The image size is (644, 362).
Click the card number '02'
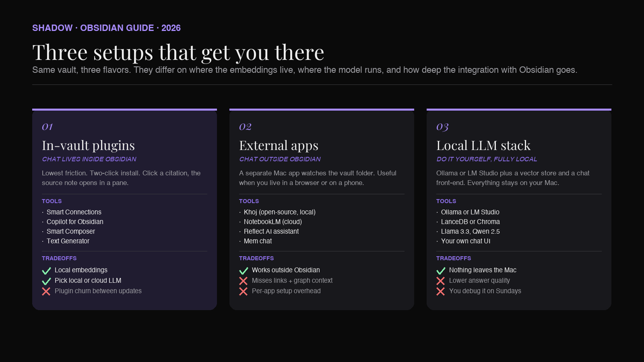(x=245, y=127)
